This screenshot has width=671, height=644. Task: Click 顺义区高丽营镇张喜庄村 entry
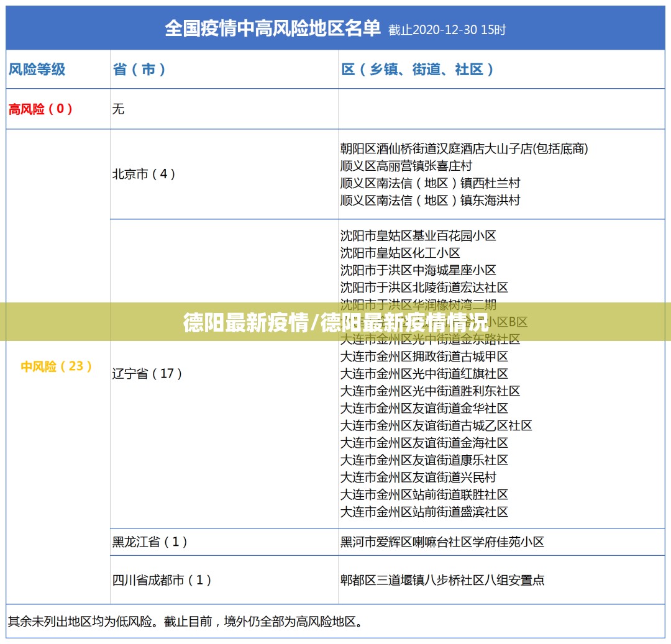pos(406,166)
